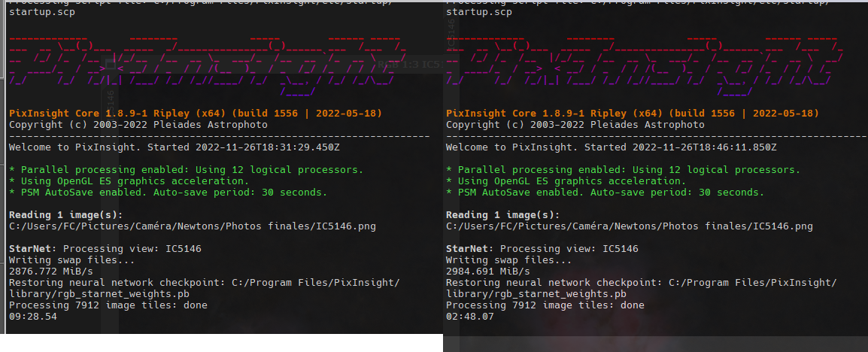Viewport: 868px width, 352px height.
Task: Click 'Writing swap files...' in left console
Action: coord(72,260)
